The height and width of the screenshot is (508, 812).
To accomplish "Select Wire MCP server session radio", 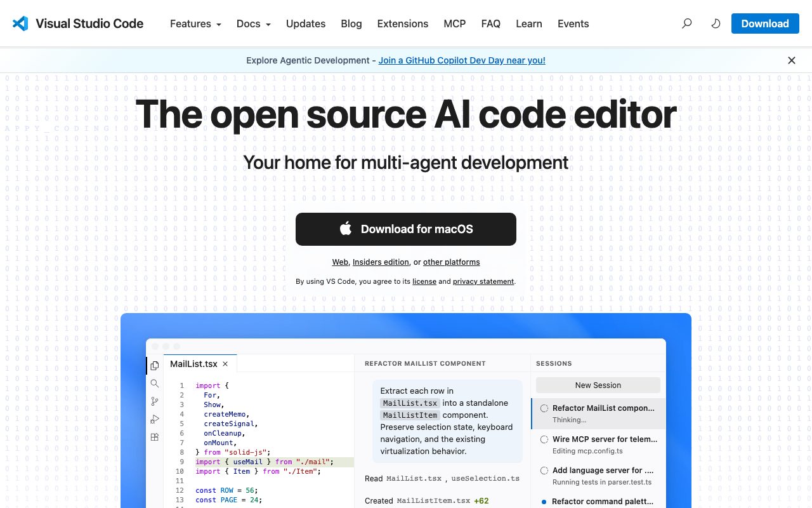I will (544, 439).
